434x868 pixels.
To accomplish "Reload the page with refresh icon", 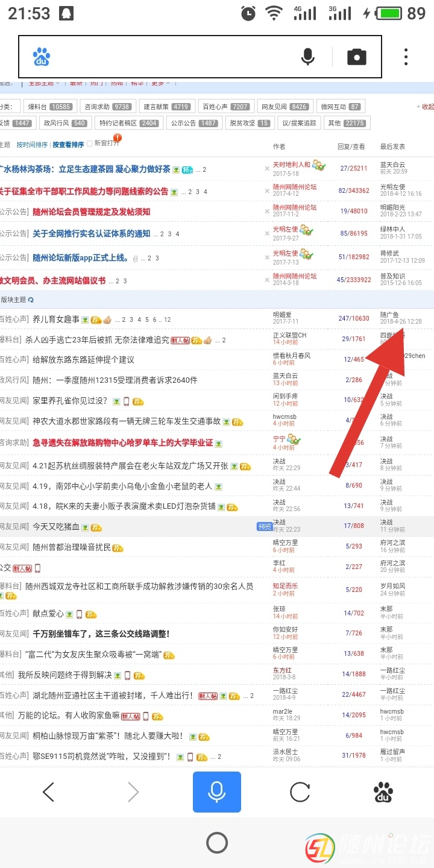I will [x=300, y=792].
